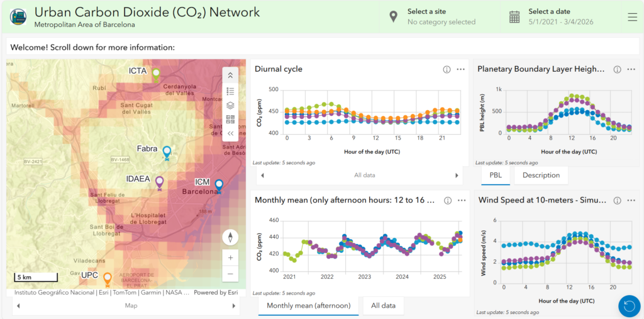The height and width of the screenshot is (319, 644).
Task: Open the basemap gallery grid icon
Action: pyautogui.click(x=230, y=119)
